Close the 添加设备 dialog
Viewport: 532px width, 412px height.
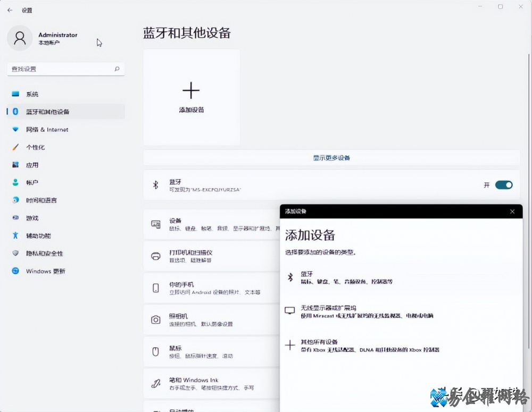pos(512,212)
